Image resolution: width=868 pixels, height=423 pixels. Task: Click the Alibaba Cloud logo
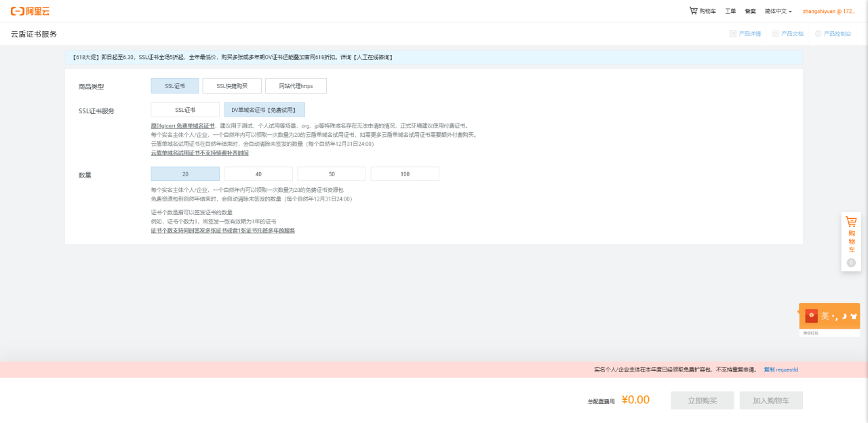(30, 10)
